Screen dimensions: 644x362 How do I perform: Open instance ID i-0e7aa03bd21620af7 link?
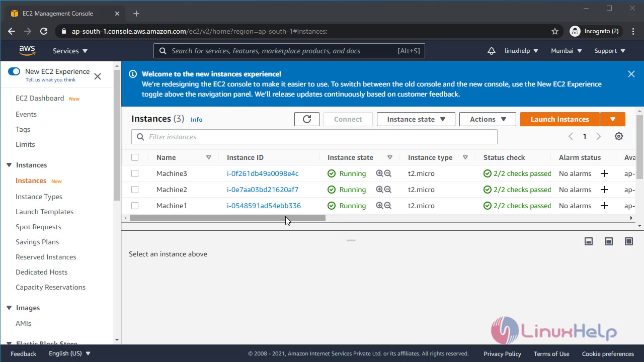[x=263, y=190]
